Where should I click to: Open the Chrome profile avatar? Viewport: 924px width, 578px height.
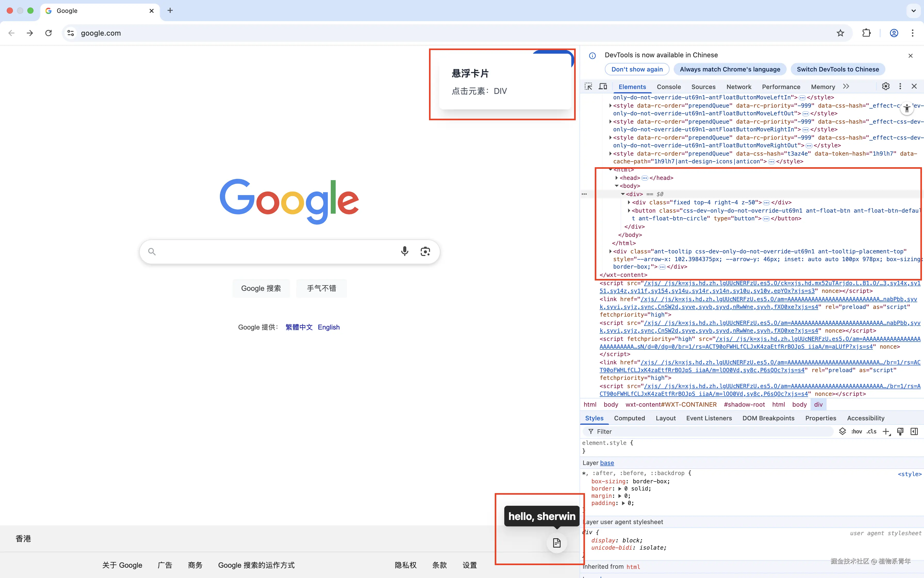tap(894, 33)
